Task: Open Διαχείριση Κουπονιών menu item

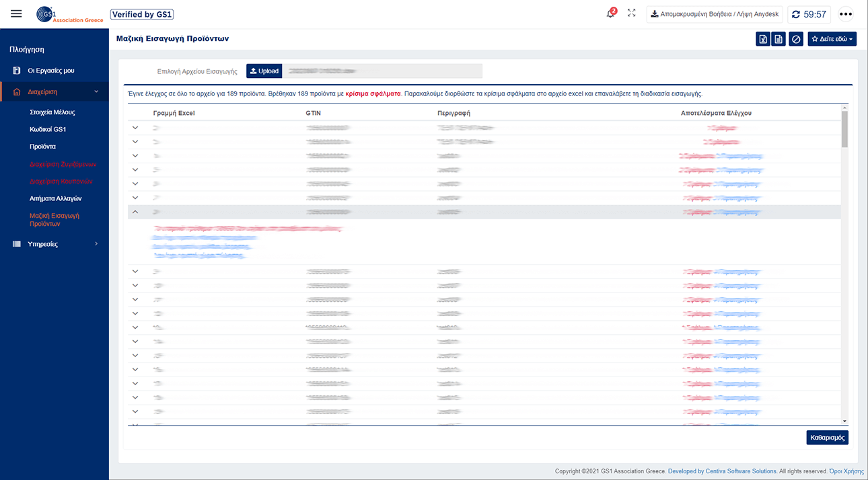Action: pyautogui.click(x=61, y=182)
